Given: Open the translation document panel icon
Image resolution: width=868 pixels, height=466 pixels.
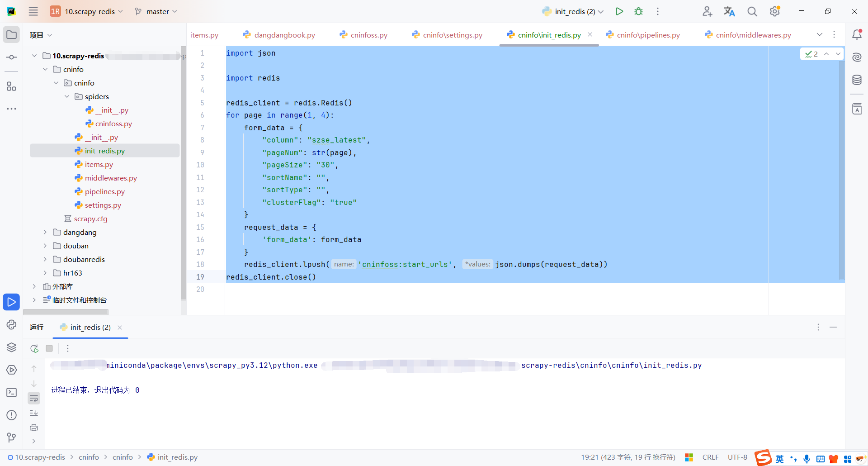Looking at the screenshot, I should (857, 109).
